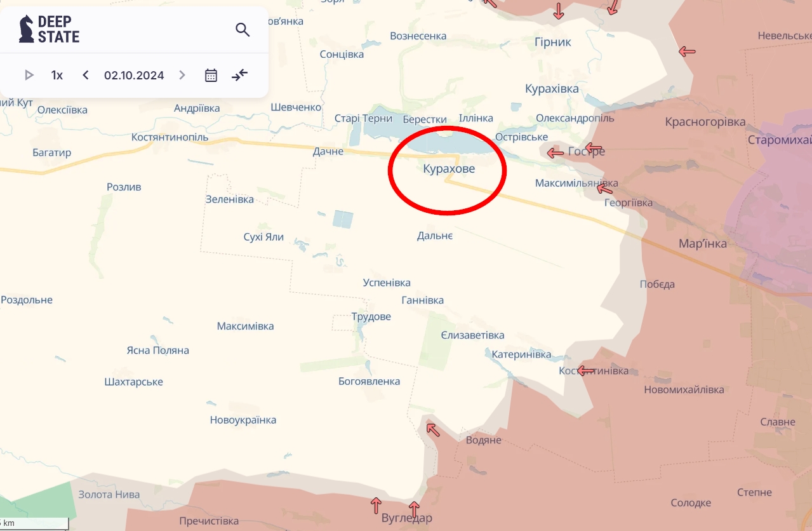Open the calendar date picker

pyautogui.click(x=211, y=75)
